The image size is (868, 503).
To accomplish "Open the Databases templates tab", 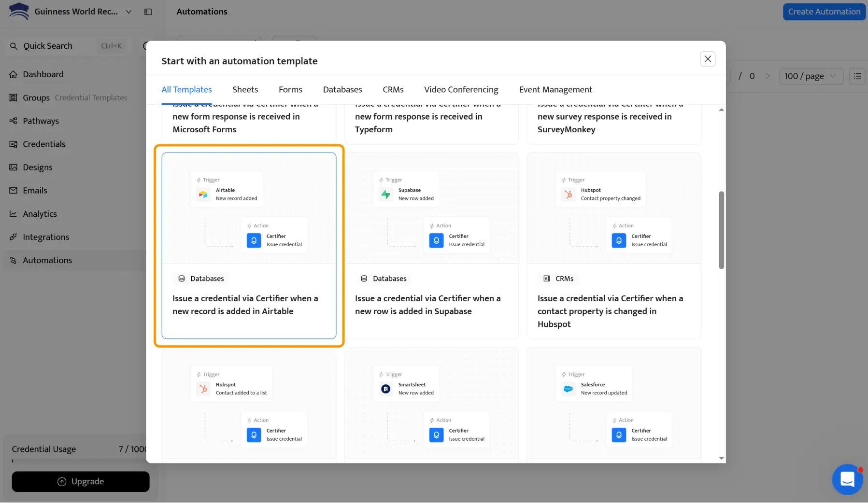I will pos(342,89).
